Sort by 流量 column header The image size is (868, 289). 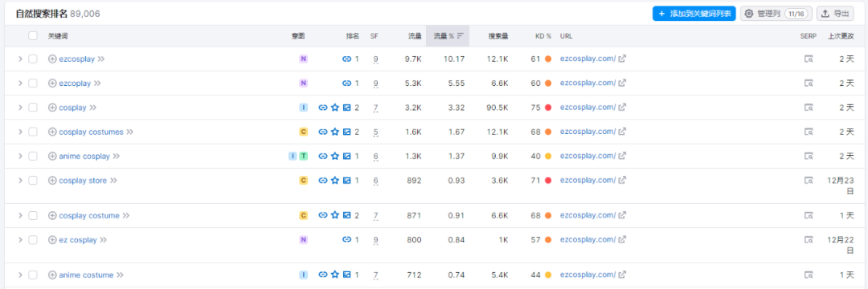[x=415, y=36]
